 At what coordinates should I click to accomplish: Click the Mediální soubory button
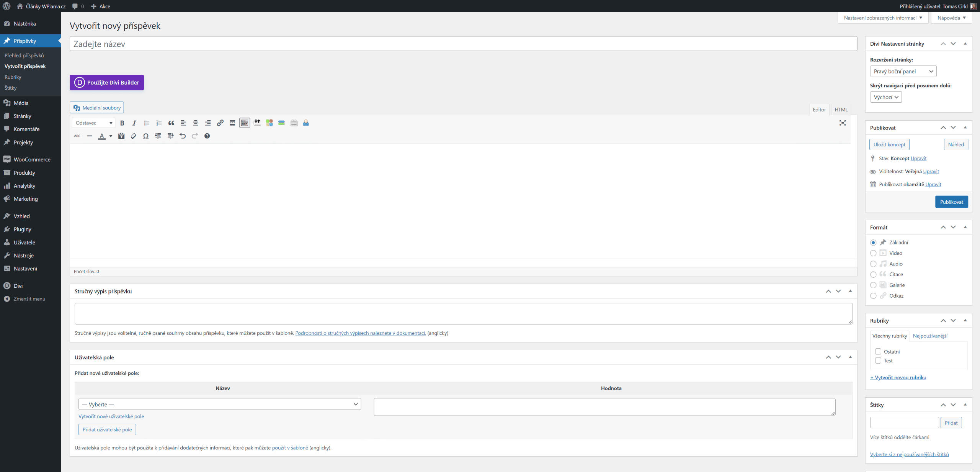pyautogui.click(x=97, y=108)
